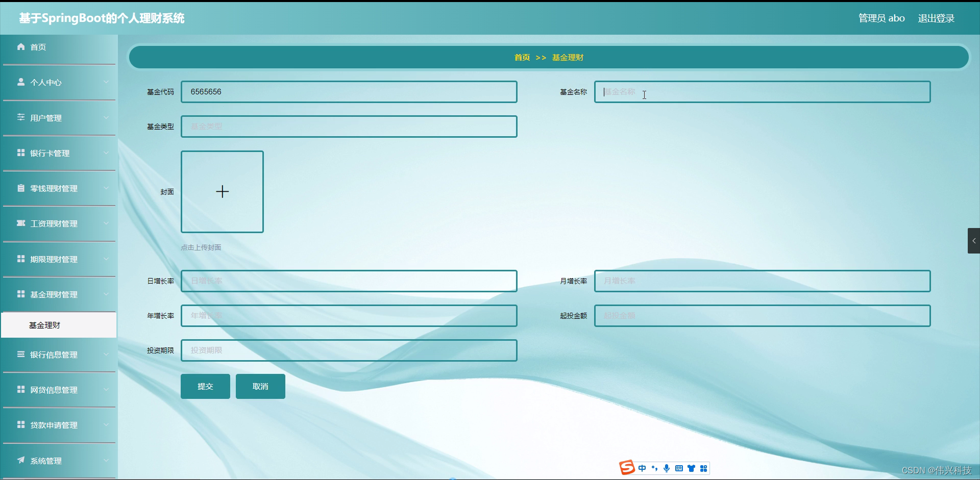Open voice input on the Sogou toolbar
The height and width of the screenshot is (480, 980).
tap(667, 468)
